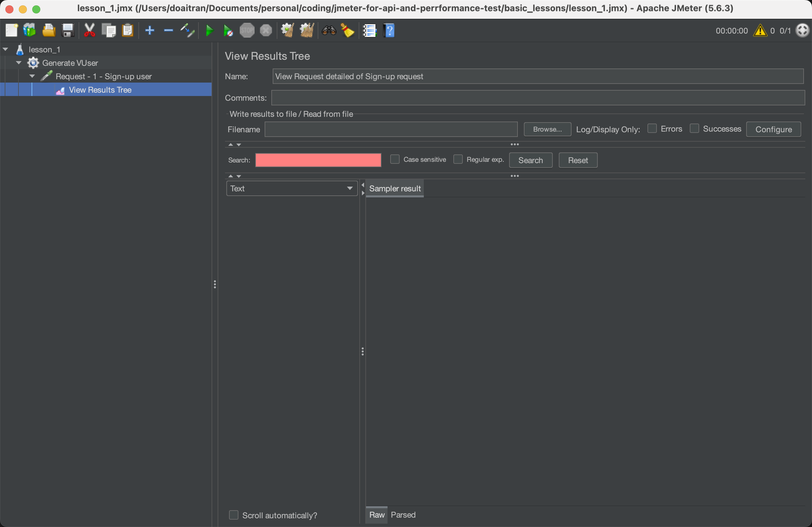Toggle the Regular exp. checkbox
The width and height of the screenshot is (812, 527).
point(458,159)
